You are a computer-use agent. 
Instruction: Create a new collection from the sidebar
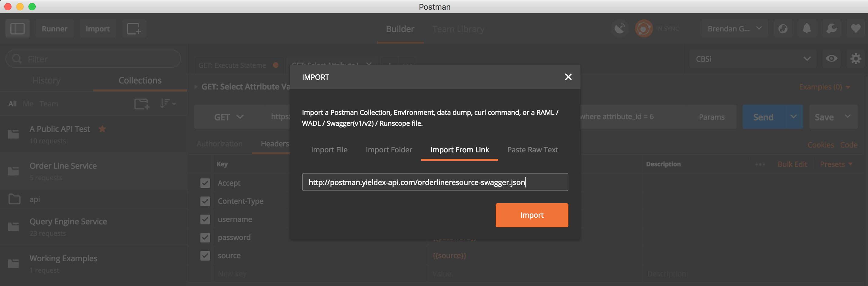[x=141, y=104]
